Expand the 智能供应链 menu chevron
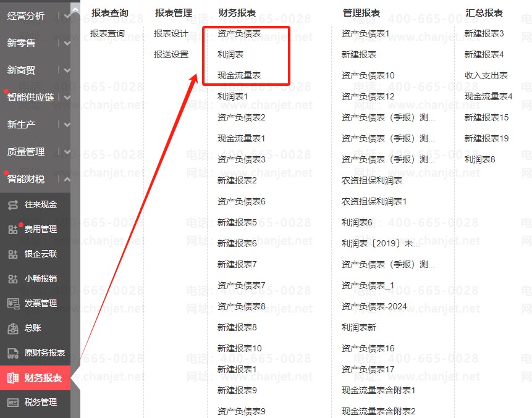The width and height of the screenshot is (532, 418). [67, 98]
